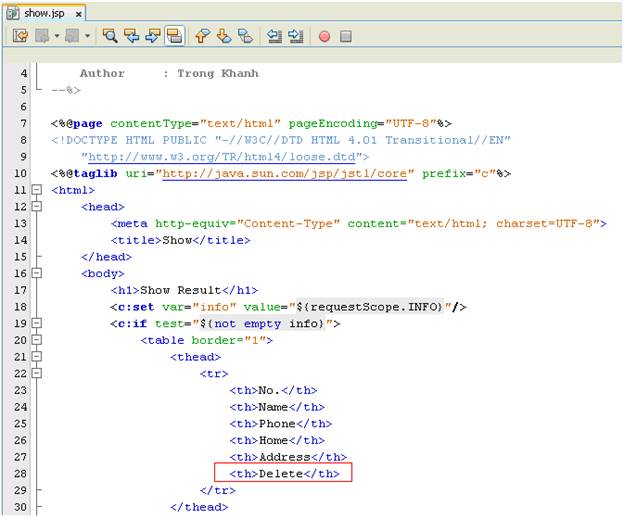Click the line number 18 in the gutter

pyautogui.click(x=20, y=307)
